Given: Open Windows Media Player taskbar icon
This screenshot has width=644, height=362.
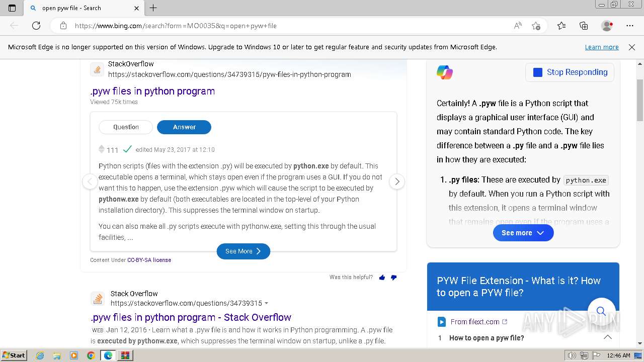Looking at the screenshot, I should tap(74, 355).
